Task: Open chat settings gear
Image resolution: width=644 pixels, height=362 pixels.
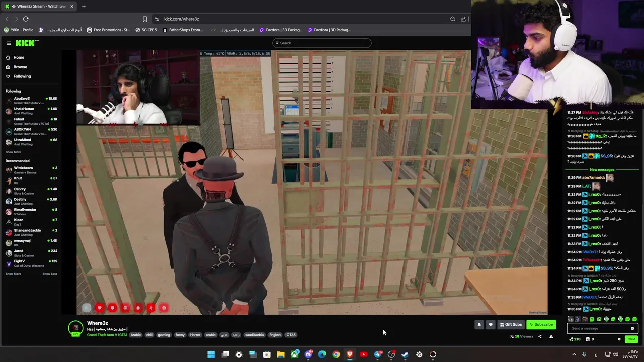Action: [x=619, y=339]
